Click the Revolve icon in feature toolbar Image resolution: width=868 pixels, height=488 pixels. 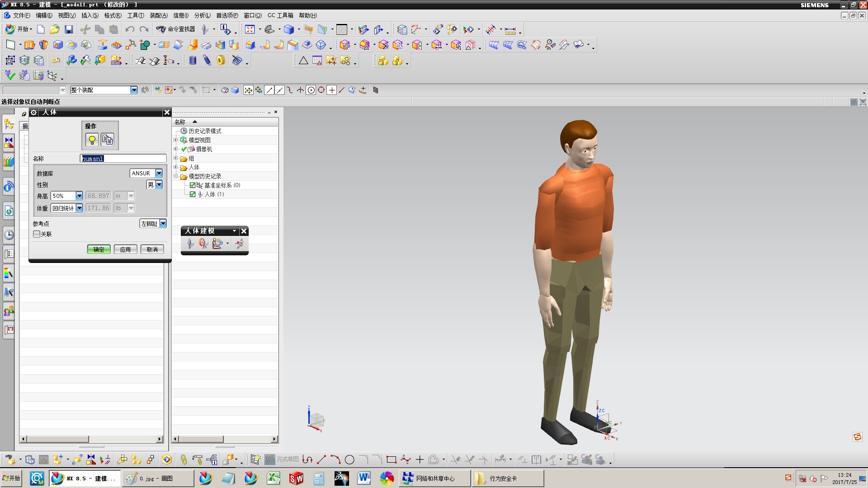[x=43, y=45]
